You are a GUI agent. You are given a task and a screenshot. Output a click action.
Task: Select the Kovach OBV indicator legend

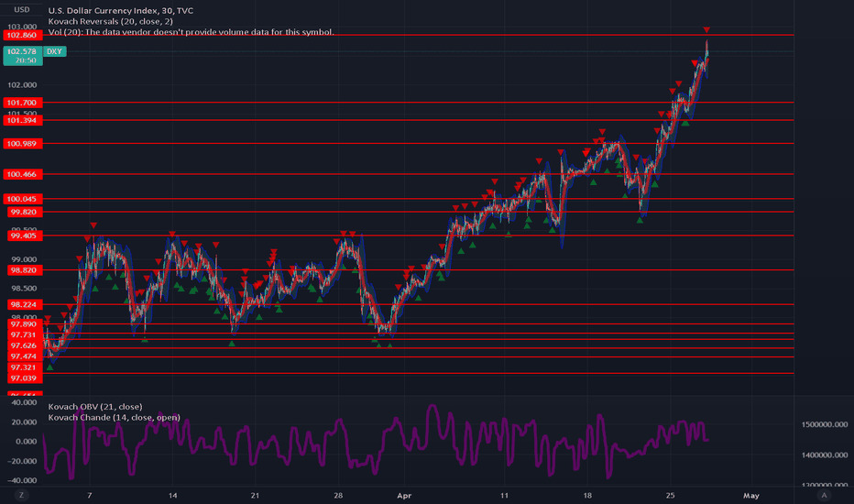pos(95,407)
